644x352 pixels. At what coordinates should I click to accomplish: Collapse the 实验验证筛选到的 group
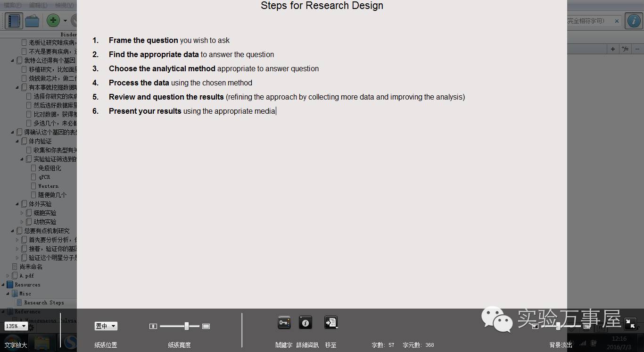(x=22, y=159)
